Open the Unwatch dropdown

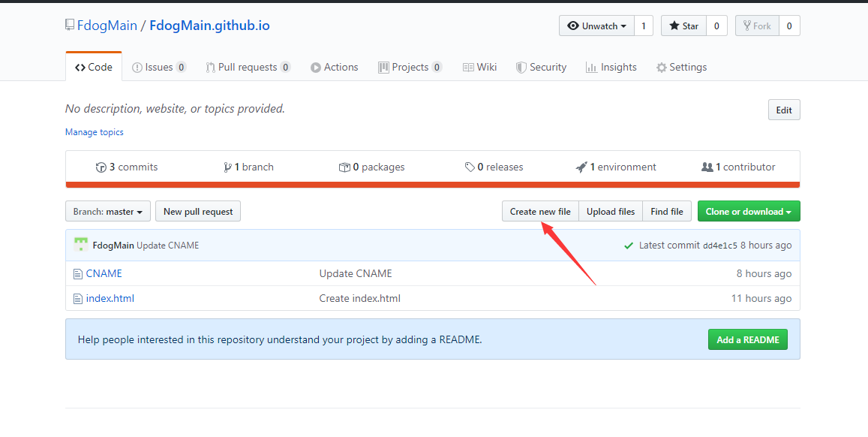tap(596, 26)
